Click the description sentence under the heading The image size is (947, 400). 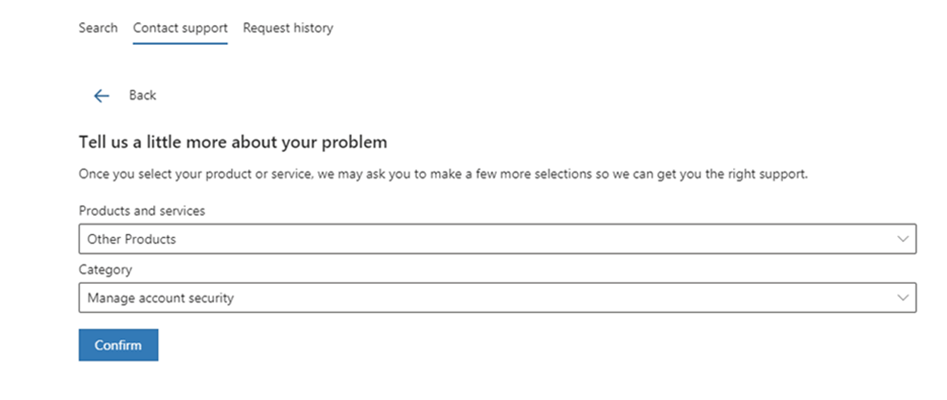coord(443,175)
